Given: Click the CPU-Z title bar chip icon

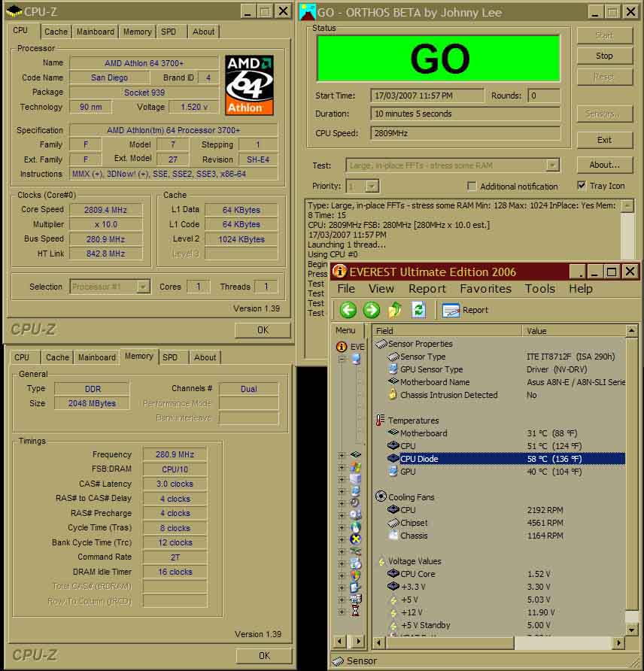Looking at the screenshot, I should [14, 11].
